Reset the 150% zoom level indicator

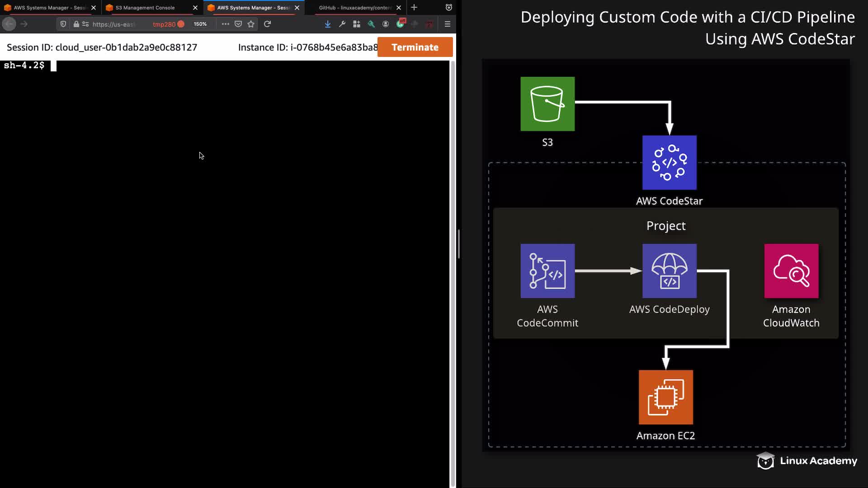(x=200, y=24)
